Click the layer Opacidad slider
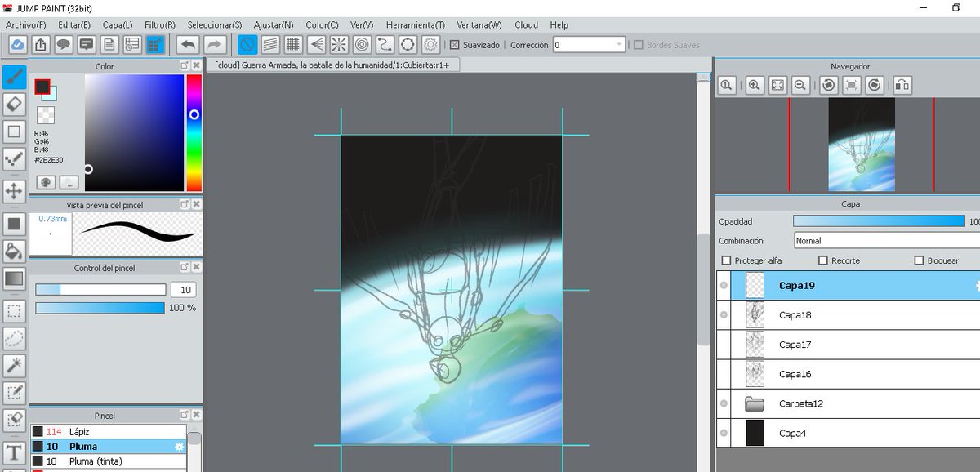This screenshot has width=980, height=472. (879, 221)
